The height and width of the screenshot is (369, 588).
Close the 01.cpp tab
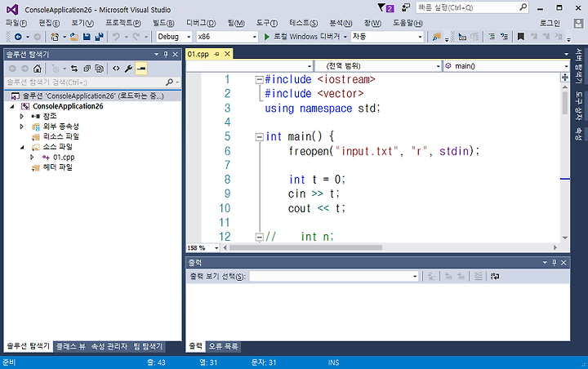[227, 55]
